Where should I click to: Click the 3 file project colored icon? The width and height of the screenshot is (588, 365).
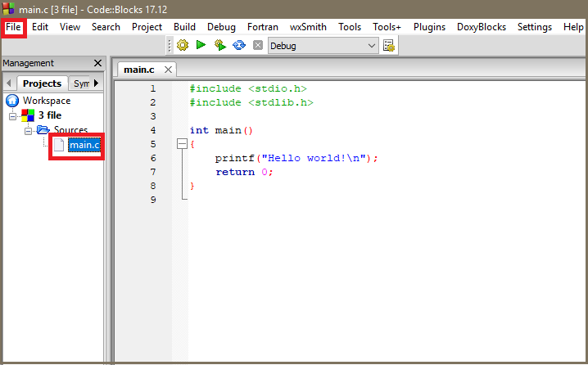(x=28, y=115)
